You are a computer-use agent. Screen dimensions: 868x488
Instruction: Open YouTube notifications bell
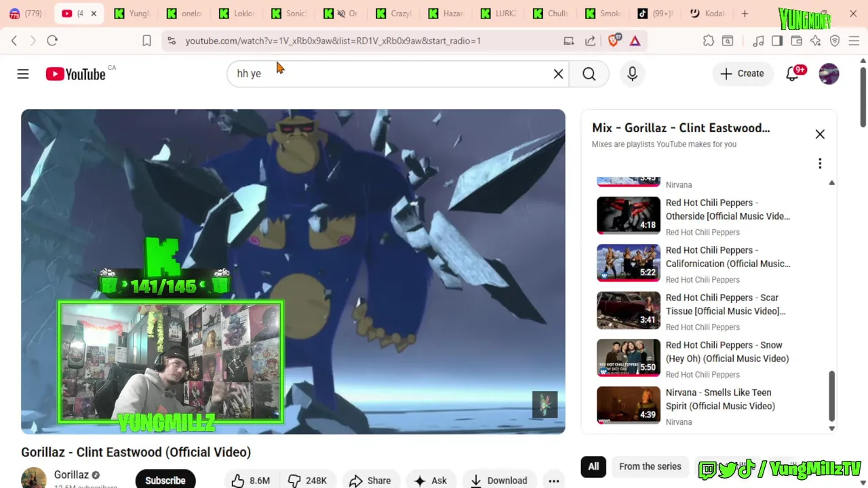tap(793, 74)
